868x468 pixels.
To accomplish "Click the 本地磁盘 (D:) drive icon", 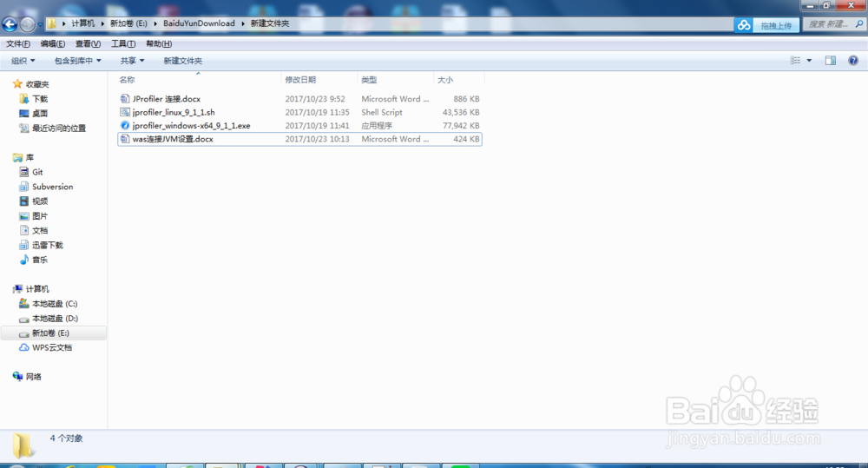I will pos(23,319).
